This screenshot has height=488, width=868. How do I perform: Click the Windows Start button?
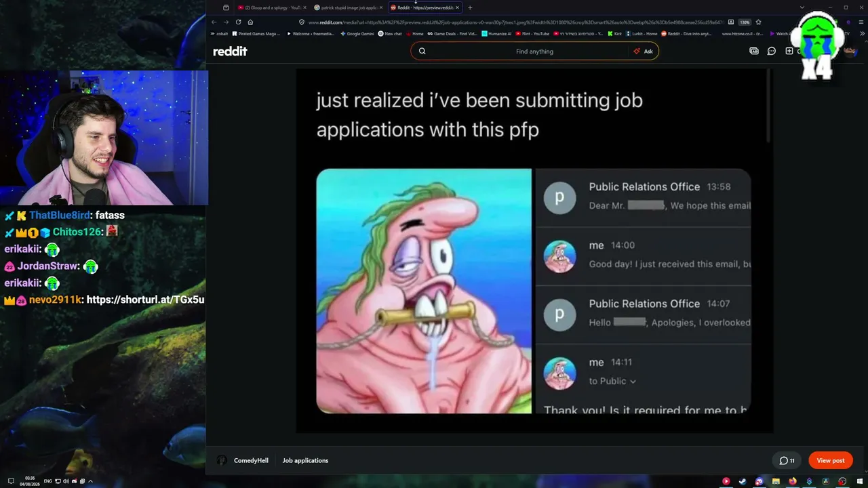(859, 481)
